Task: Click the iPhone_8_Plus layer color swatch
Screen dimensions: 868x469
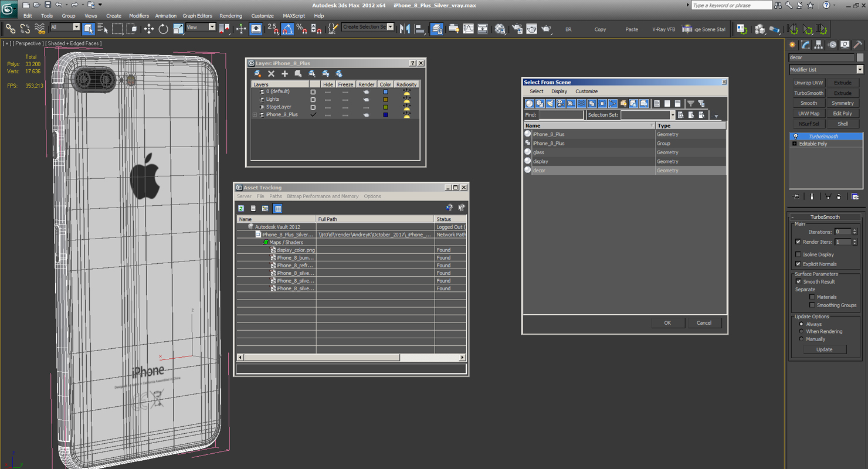Action: (385, 115)
